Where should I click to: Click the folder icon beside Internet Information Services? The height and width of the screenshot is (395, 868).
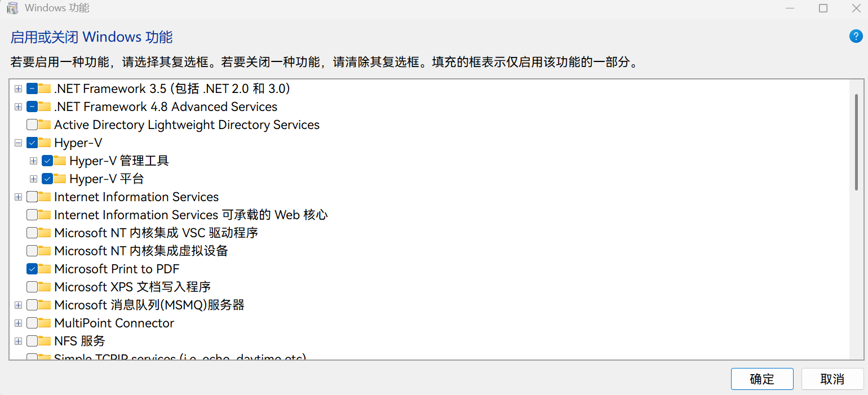coord(45,197)
